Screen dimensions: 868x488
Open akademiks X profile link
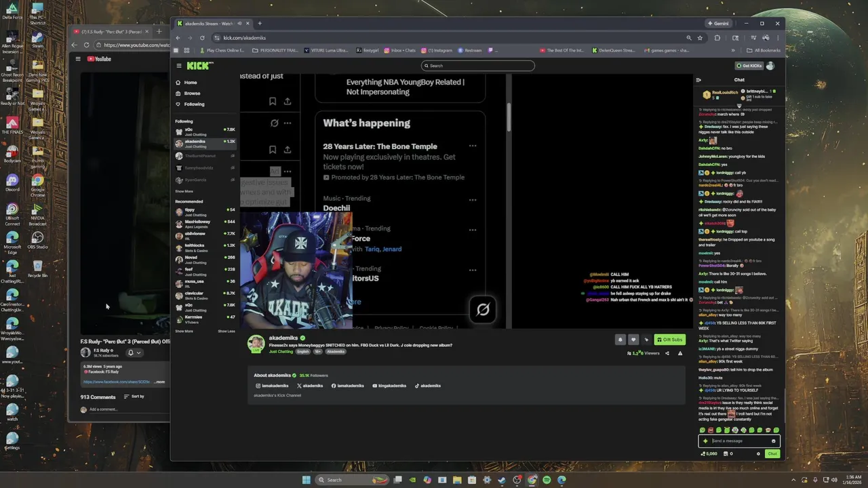coord(310,386)
